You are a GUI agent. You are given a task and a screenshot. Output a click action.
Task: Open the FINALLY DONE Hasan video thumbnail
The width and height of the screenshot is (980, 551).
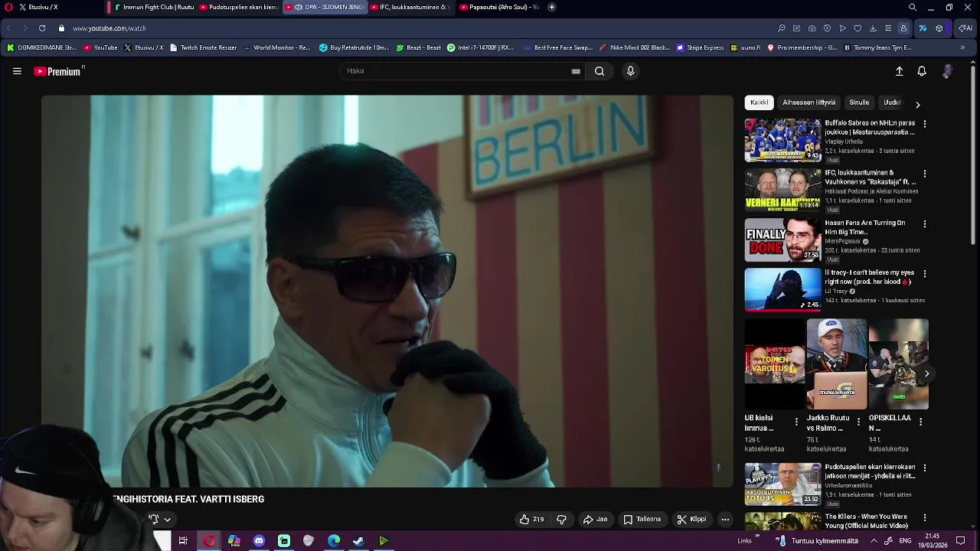click(782, 240)
